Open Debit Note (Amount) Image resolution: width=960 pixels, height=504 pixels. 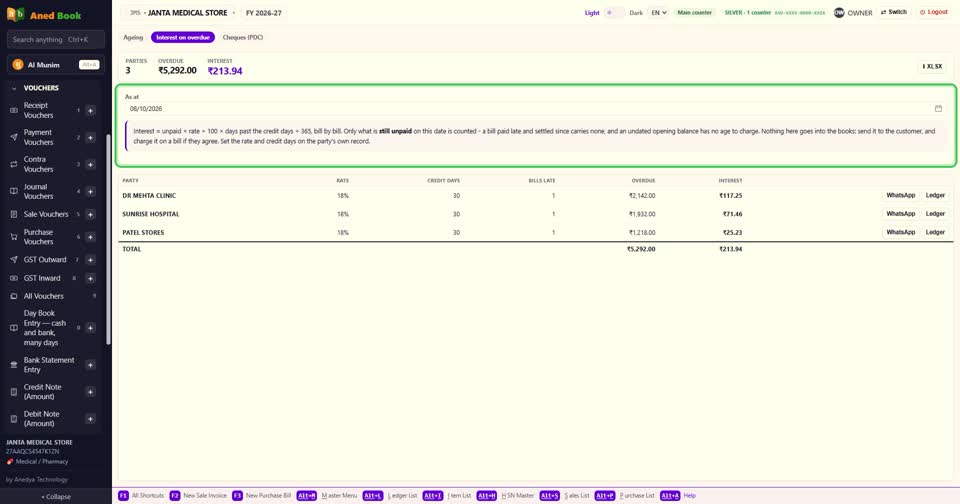click(x=41, y=418)
